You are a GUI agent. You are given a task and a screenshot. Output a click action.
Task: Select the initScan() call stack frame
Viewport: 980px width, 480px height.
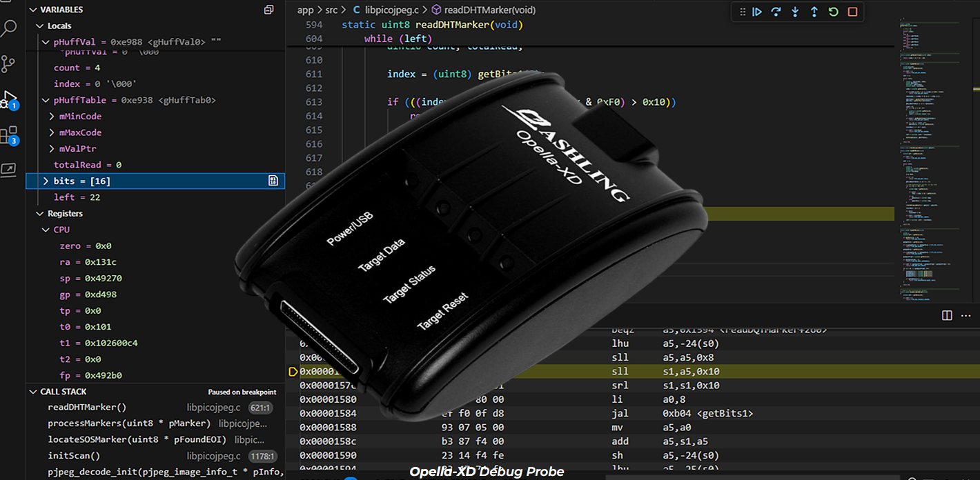point(74,456)
